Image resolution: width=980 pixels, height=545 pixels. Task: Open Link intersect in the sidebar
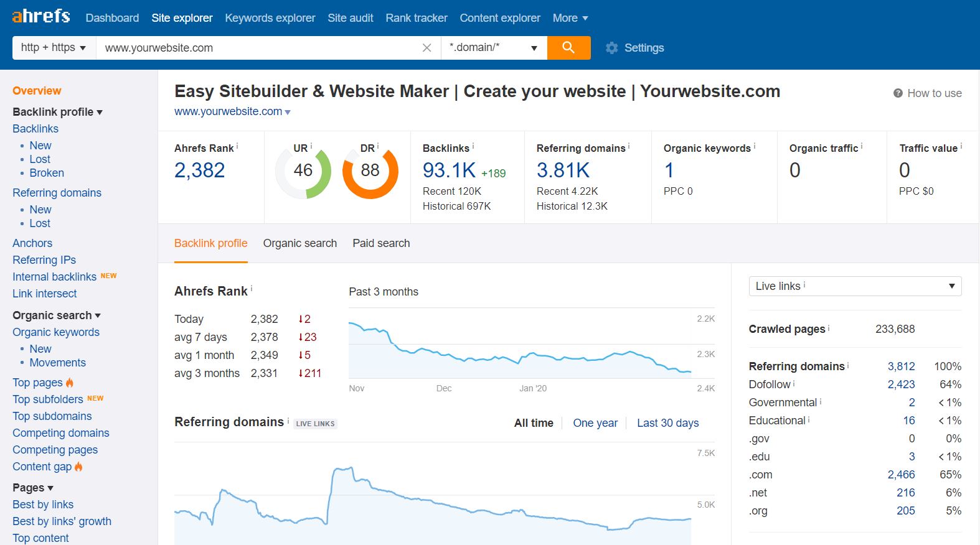[x=45, y=294]
